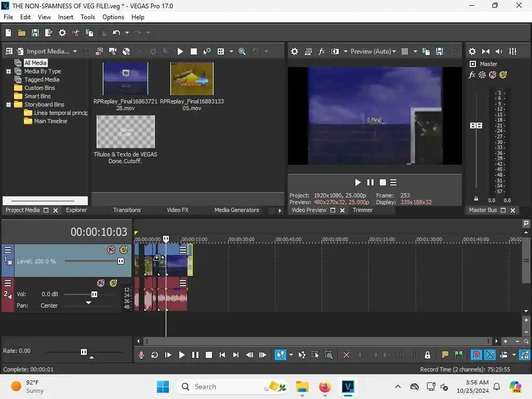Switch to the Transitions tab
Screen dimensions: 532x399
127,210
